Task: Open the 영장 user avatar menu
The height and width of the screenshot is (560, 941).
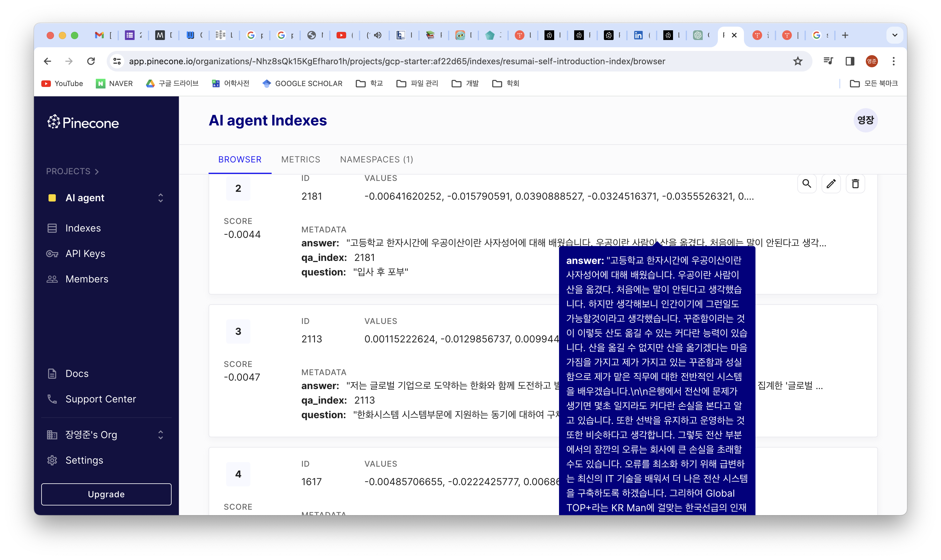Action: [x=865, y=120]
